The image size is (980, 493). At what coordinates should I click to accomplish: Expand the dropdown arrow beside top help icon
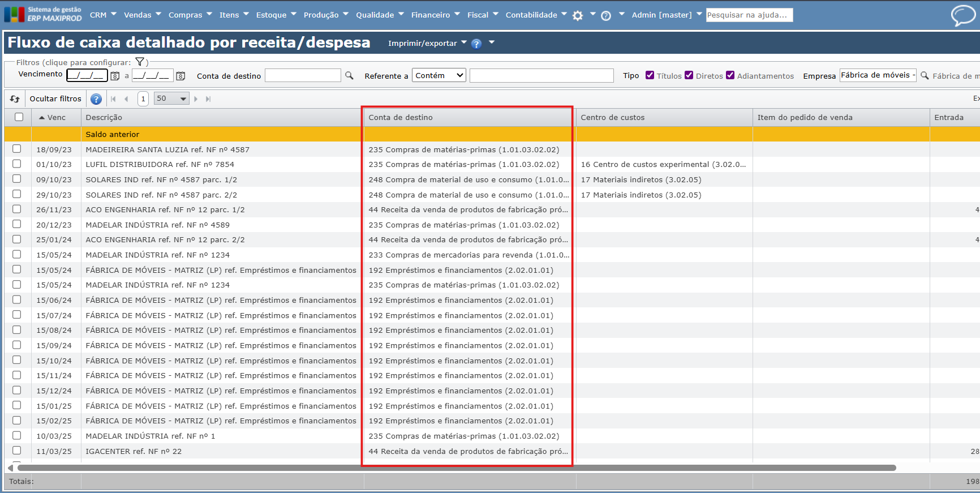(x=621, y=14)
